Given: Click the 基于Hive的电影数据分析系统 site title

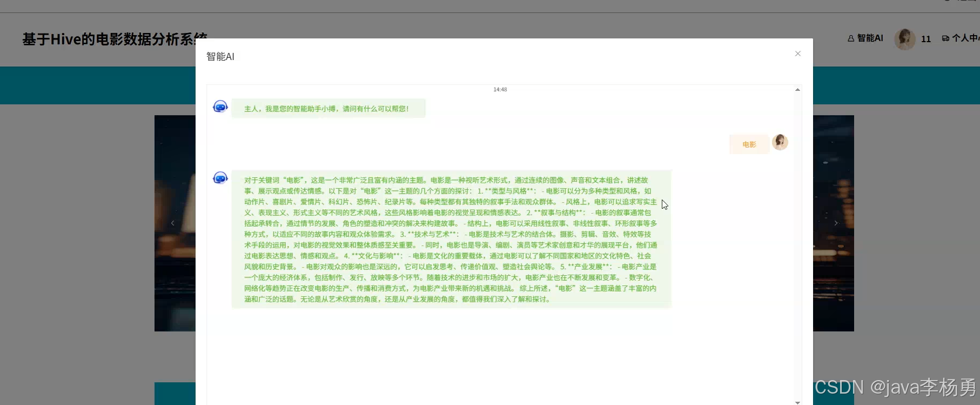Looking at the screenshot, I should (115, 39).
